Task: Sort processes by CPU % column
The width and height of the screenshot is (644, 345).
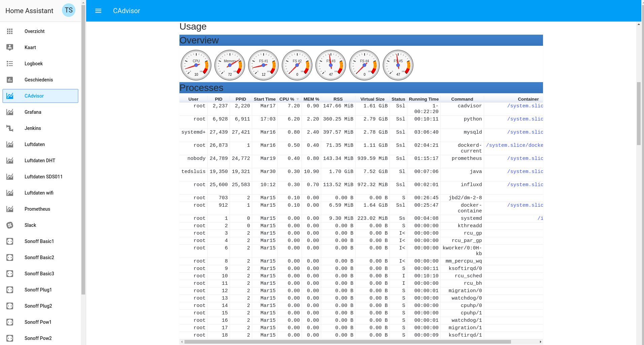Action: [289, 99]
